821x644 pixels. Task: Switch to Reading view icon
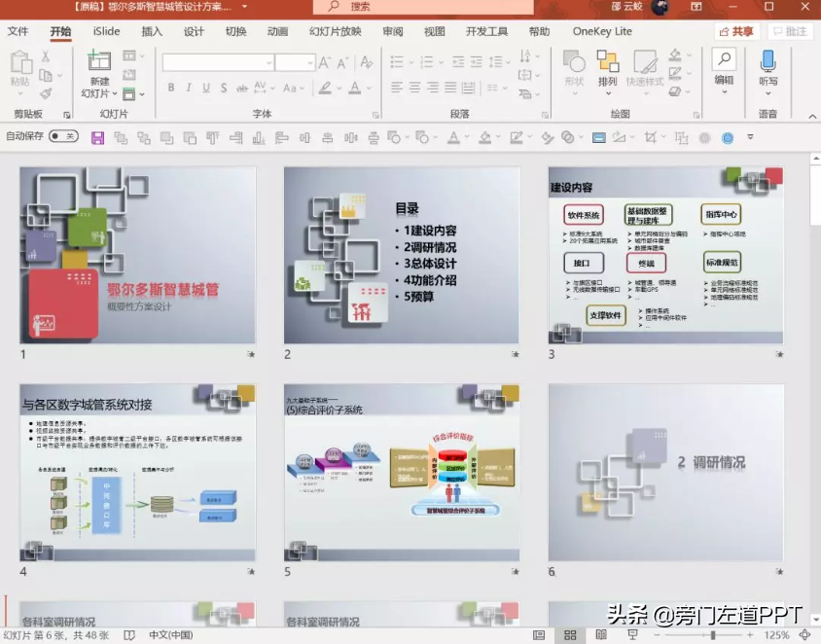coord(601,635)
